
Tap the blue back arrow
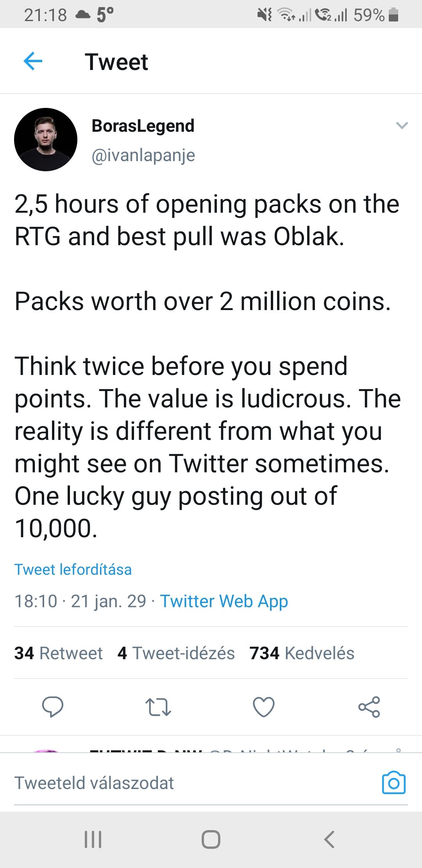click(33, 61)
